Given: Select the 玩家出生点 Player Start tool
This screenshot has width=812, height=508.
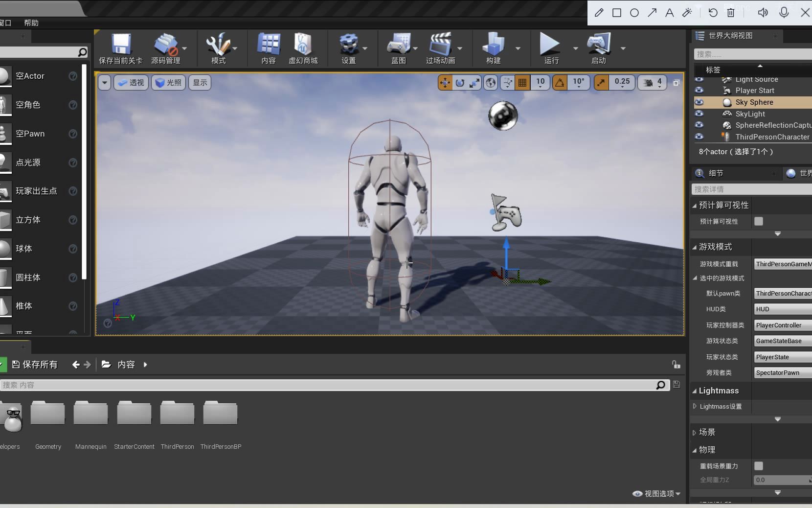Looking at the screenshot, I should coord(36,191).
